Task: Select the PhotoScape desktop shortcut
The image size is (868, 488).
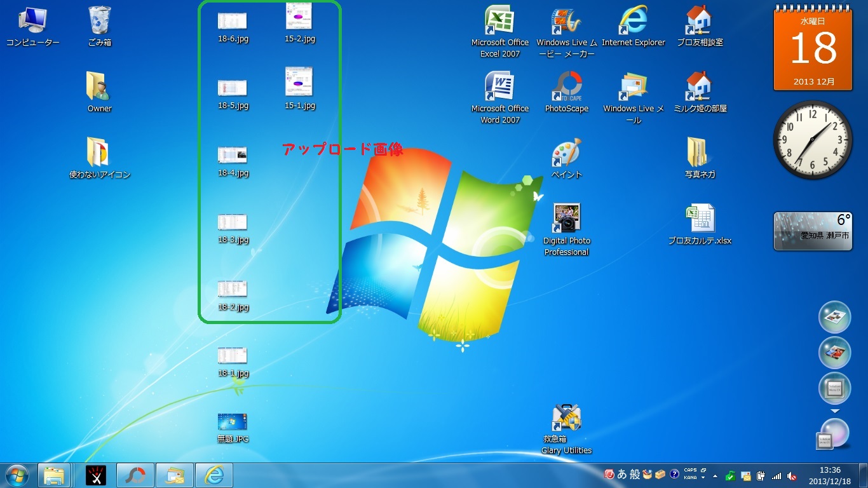Action: click(567, 92)
